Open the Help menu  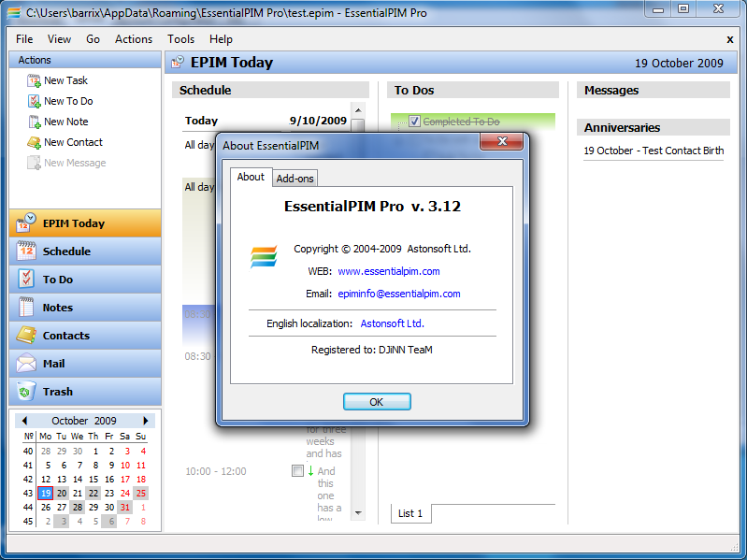221,39
